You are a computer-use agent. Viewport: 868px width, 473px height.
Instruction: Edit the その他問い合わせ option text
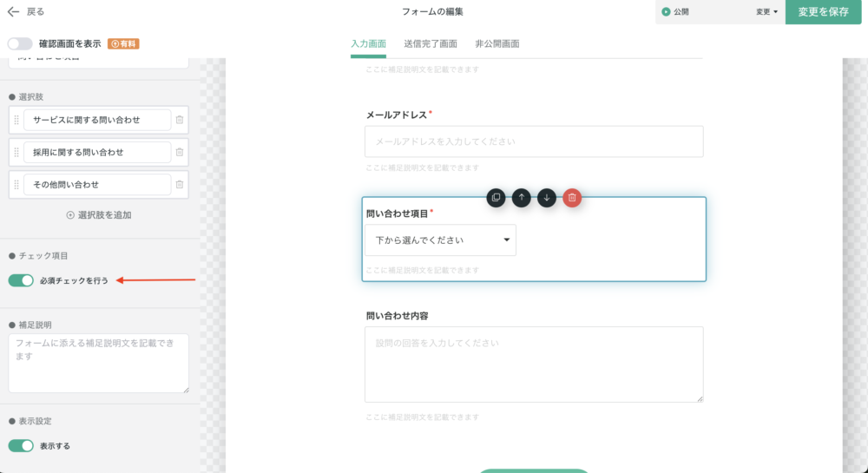pyautogui.click(x=97, y=184)
